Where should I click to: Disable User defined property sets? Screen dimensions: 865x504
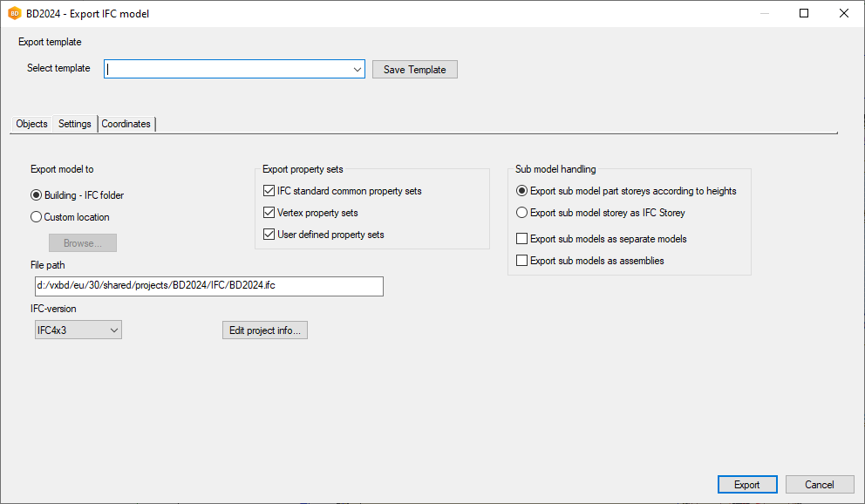pos(269,235)
